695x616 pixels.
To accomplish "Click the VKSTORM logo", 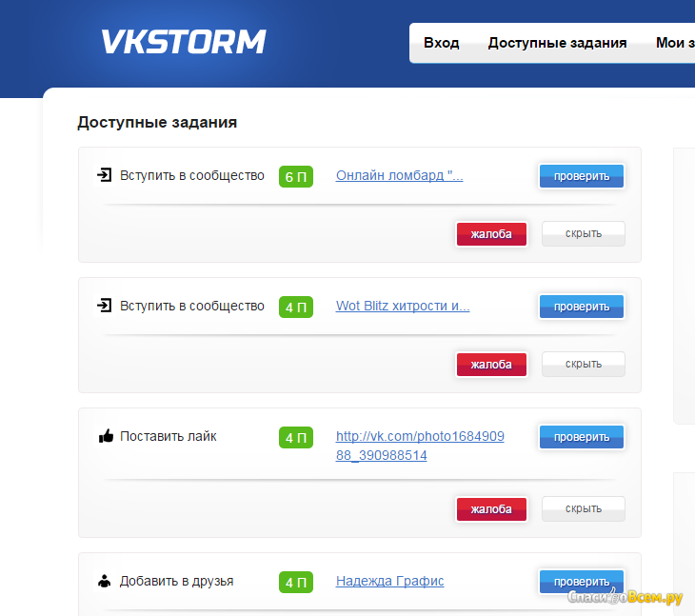I will pos(184,42).
